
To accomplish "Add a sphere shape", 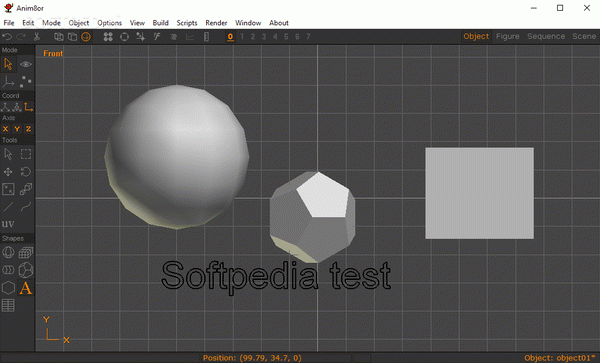I will [8, 252].
